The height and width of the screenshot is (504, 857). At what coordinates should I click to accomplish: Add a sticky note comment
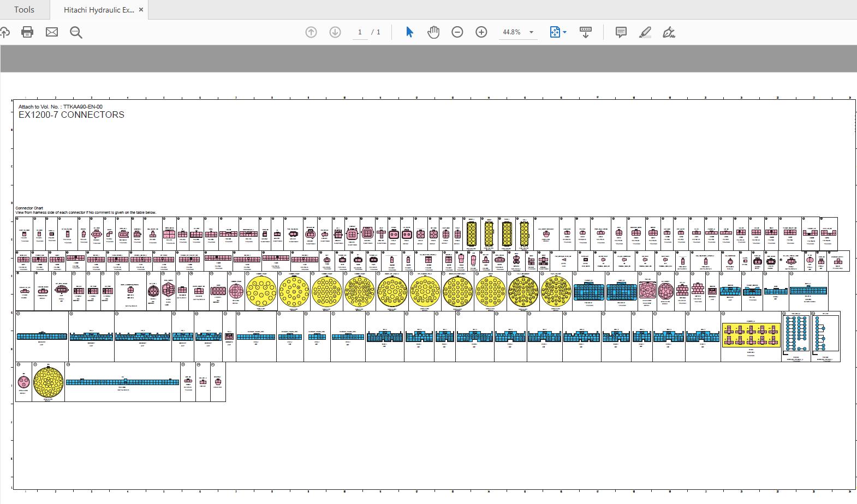(621, 32)
